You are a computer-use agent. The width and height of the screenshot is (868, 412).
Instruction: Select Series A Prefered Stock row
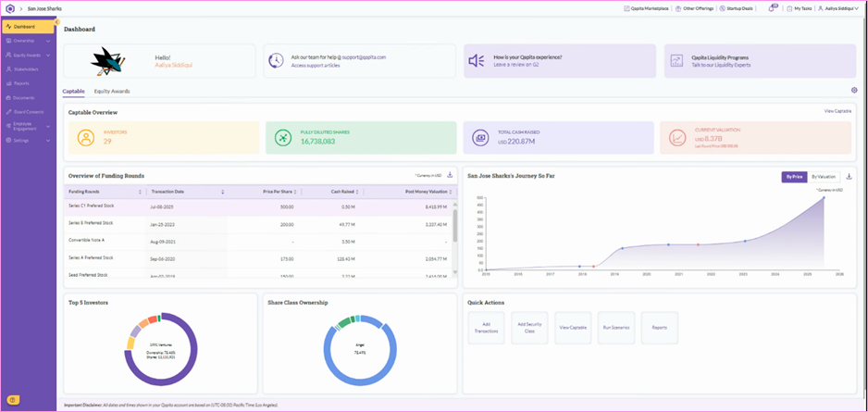point(258,258)
